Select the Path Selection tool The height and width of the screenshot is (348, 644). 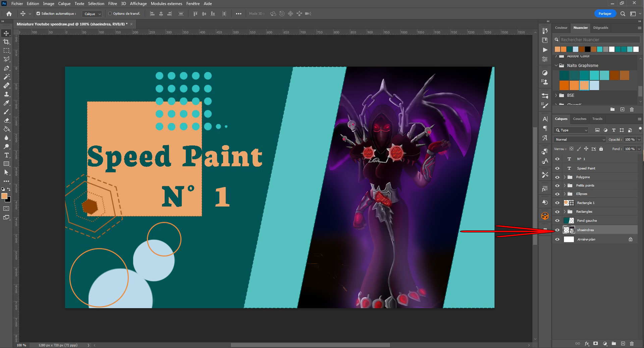point(6,173)
